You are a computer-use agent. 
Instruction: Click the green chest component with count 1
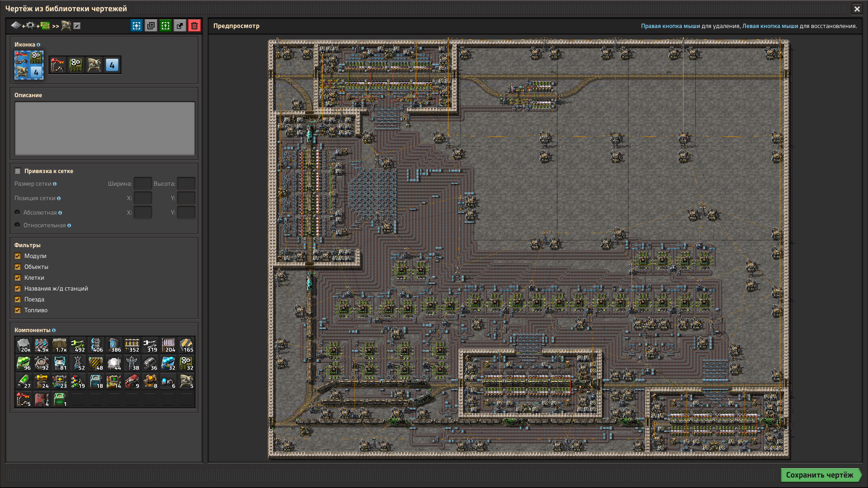pyautogui.click(x=60, y=399)
